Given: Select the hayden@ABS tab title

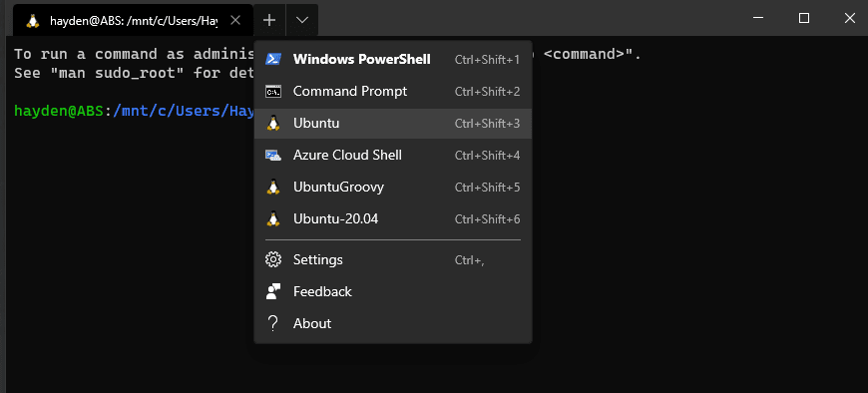Looking at the screenshot, I should click(x=134, y=21).
